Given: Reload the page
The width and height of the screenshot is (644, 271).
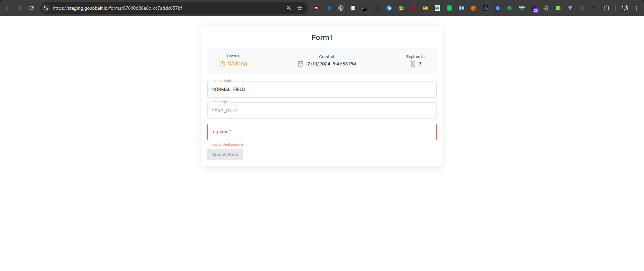Looking at the screenshot, I should 32,8.
